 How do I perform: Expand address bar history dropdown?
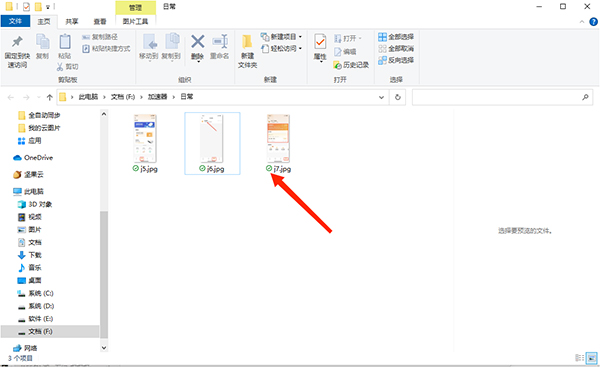coord(381,97)
